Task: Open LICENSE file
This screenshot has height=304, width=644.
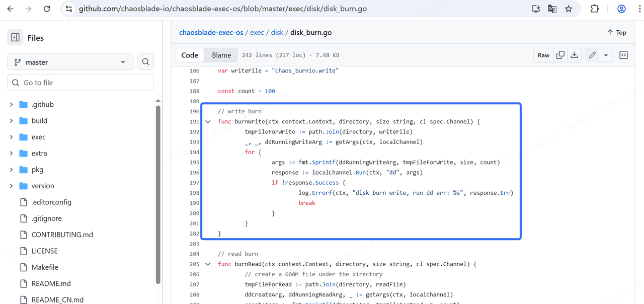Action: pos(44,251)
